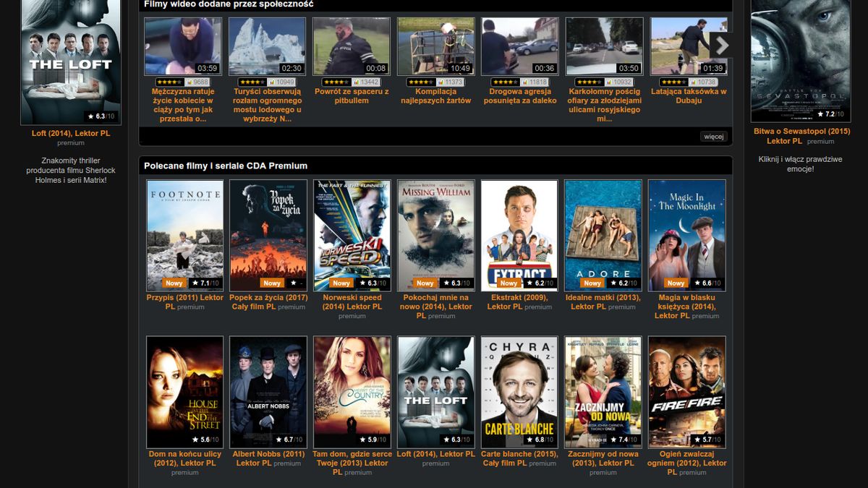Open link 'Magia w blasku księżyca (2014)'
The image size is (868, 488).
click(686, 307)
